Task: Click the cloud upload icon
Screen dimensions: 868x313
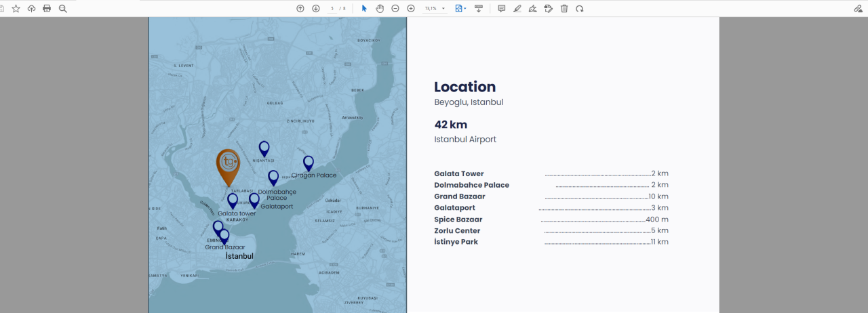Action: (31, 8)
